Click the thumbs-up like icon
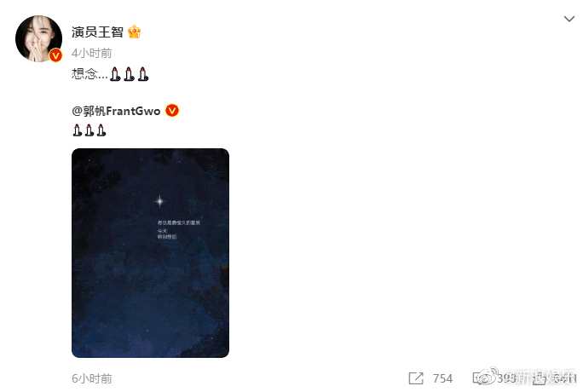The height and width of the screenshot is (392, 583). tap(540, 378)
